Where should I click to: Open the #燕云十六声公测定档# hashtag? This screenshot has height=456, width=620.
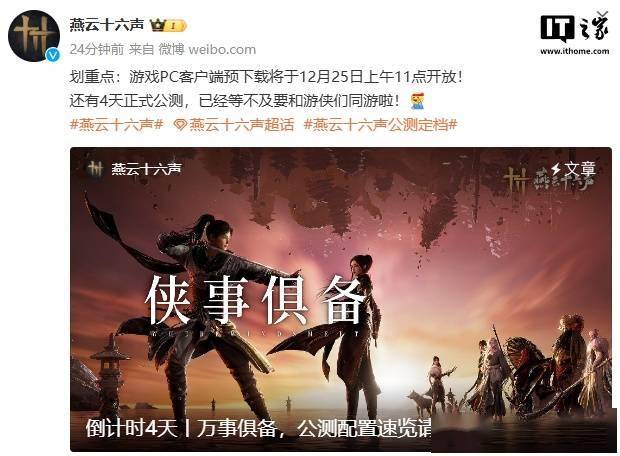(x=381, y=125)
